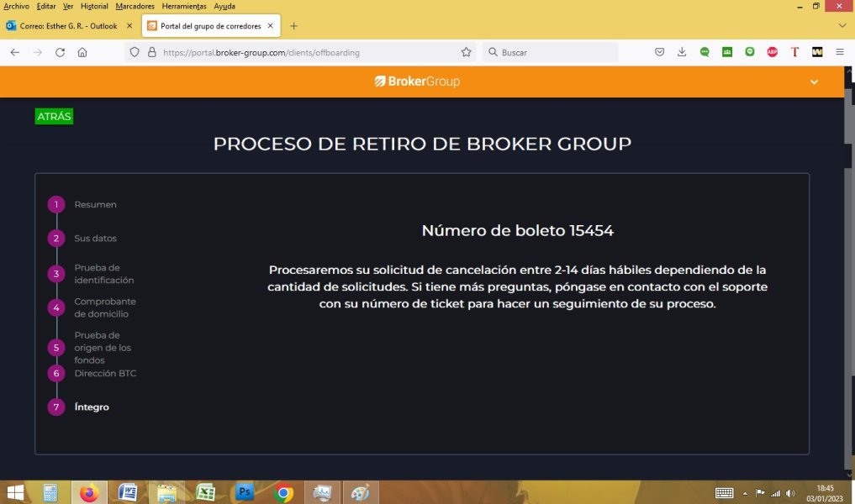Open File Explorer from the taskbar
Screen dimensions: 855x504
166,493
